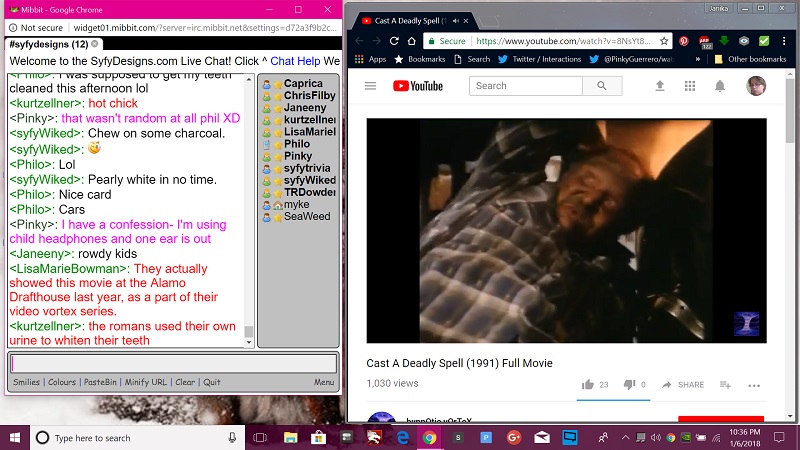Open the Mibbit Menu button
This screenshot has width=800, height=450.
tap(324, 382)
